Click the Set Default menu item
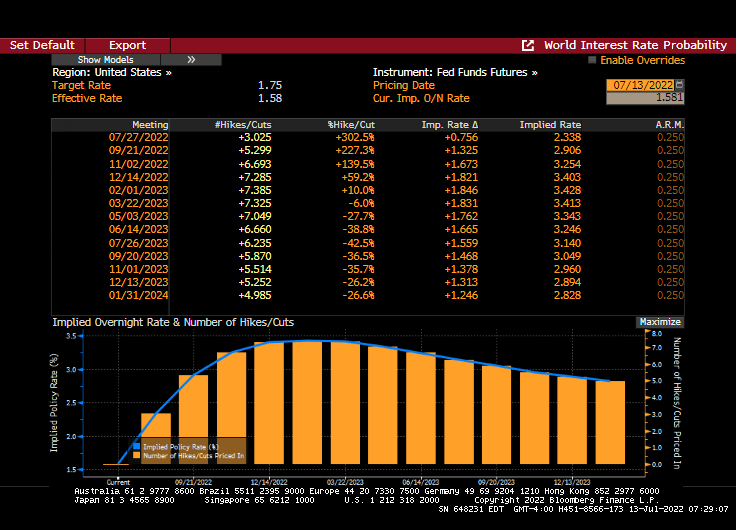 pos(42,45)
